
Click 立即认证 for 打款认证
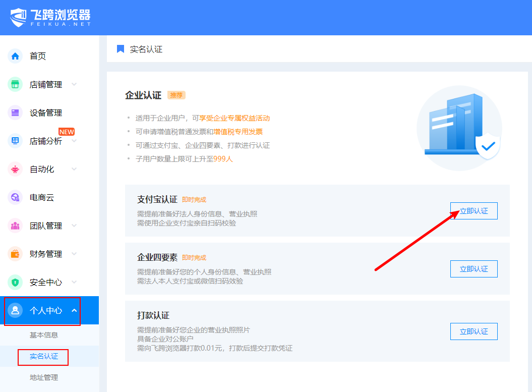point(474,331)
